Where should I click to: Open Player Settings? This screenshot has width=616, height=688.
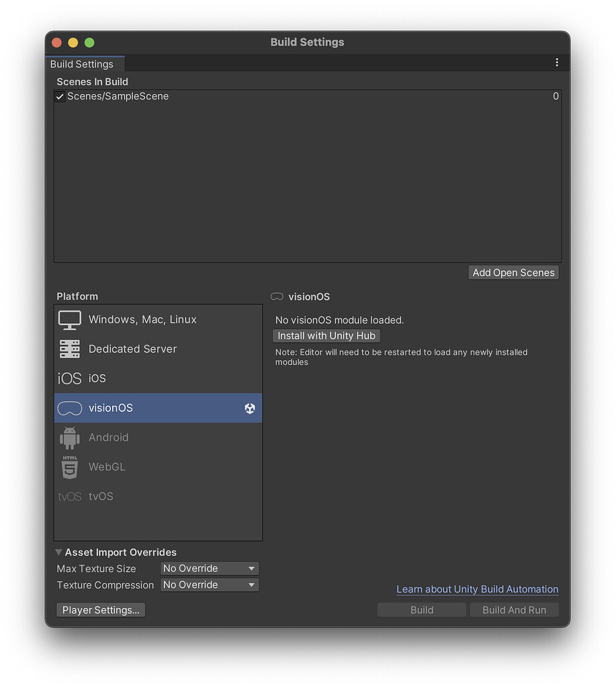coord(100,609)
